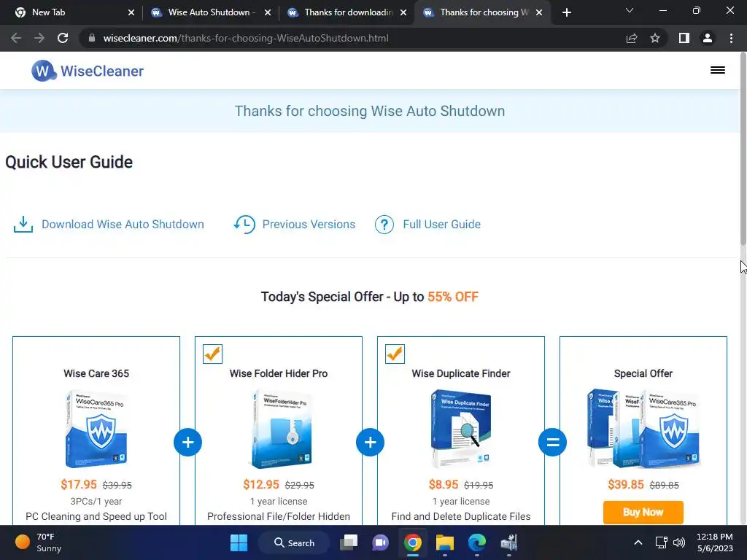This screenshot has height=560, width=747.
Task: Click the $39.85 special offer price
Action: [x=625, y=484]
